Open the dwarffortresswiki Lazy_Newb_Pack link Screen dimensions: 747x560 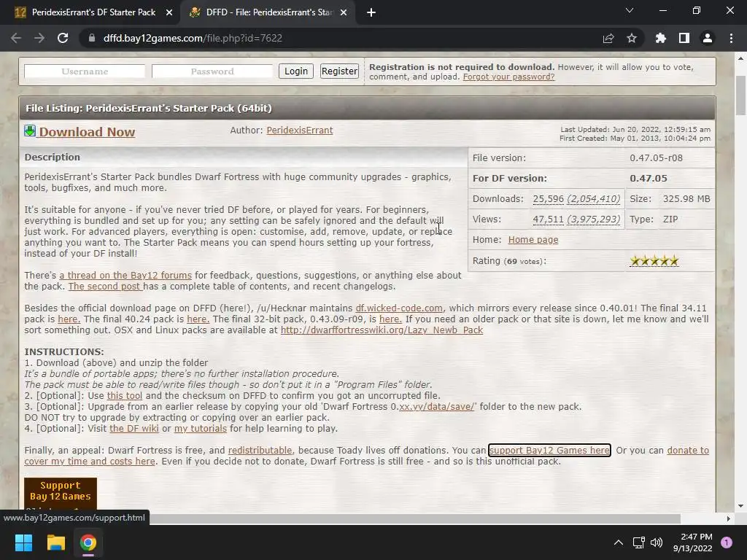pyautogui.click(x=382, y=330)
